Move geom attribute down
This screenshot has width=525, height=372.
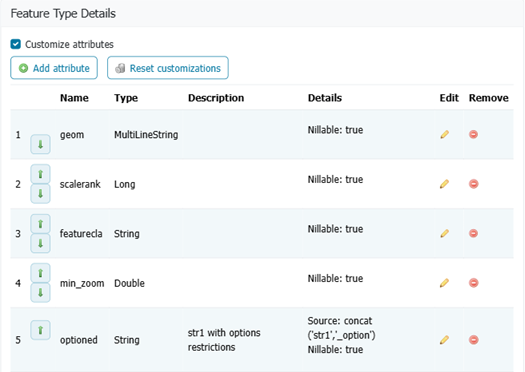pyautogui.click(x=41, y=144)
